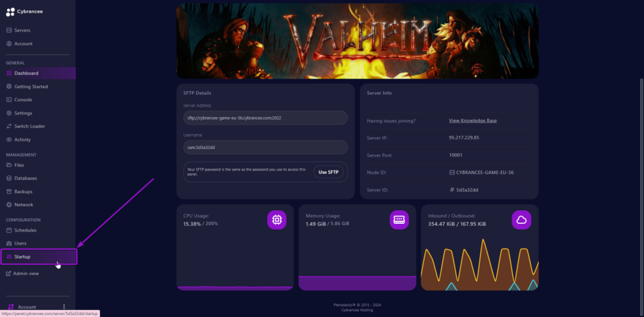The height and width of the screenshot is (317, 644).
Task: Click the cloud network icon
Action: click(x=521, y=220)
